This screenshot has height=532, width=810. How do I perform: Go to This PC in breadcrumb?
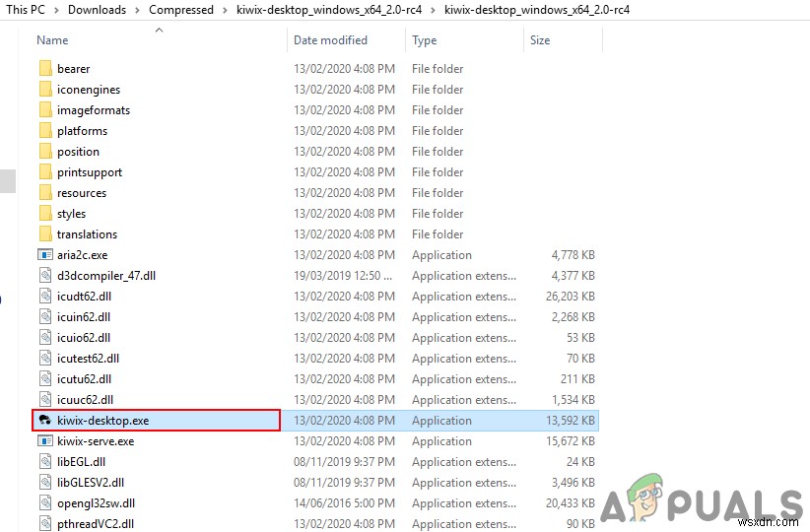26,10
